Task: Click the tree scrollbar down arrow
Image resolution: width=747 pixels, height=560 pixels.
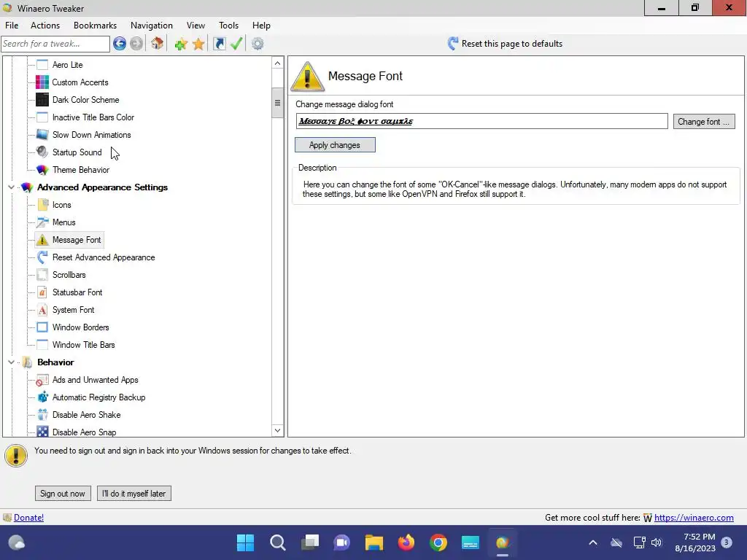Action: pos(278,430)
